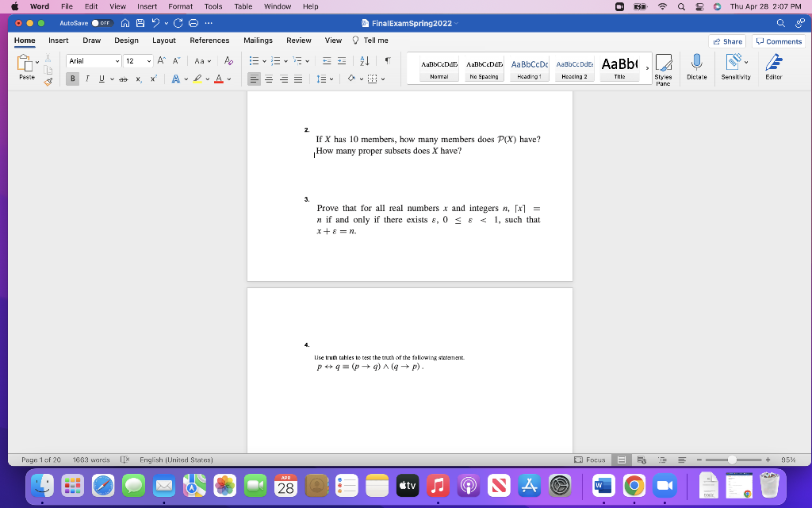Viewport: 812px width, 508px height.
Task: Select the subscript icon
Action: click(138, 78)
